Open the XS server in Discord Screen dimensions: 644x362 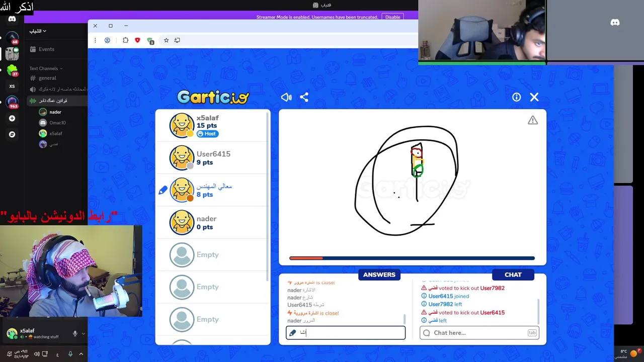12,86
